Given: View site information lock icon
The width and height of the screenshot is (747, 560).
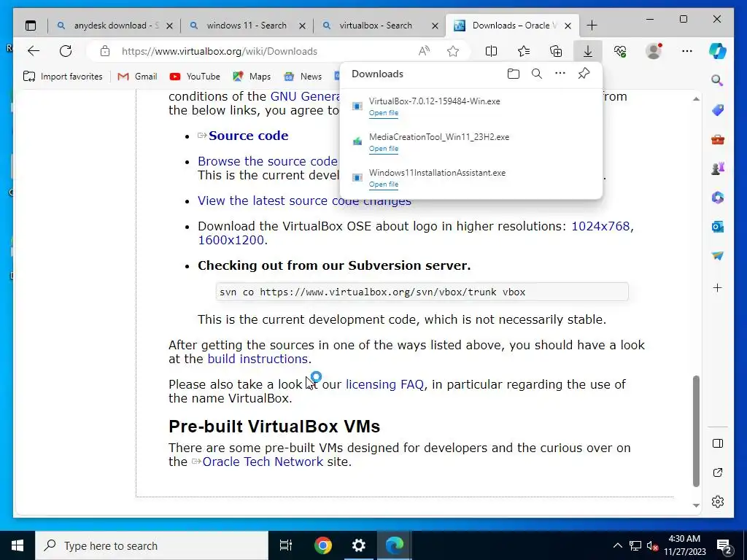Looking at the screenshot, I should pyautogui.click(x=105, y=51).
